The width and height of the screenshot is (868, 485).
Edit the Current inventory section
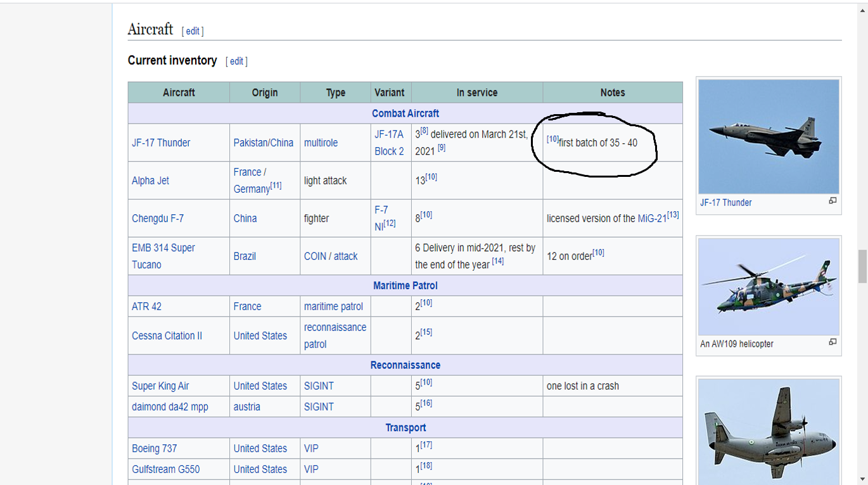[236, 61]
